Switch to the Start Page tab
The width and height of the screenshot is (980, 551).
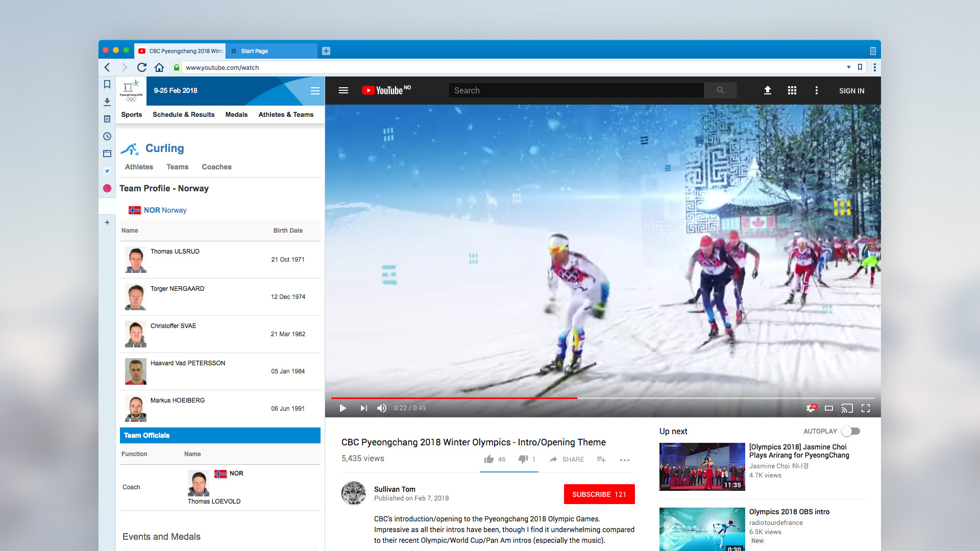coord(272,51)
